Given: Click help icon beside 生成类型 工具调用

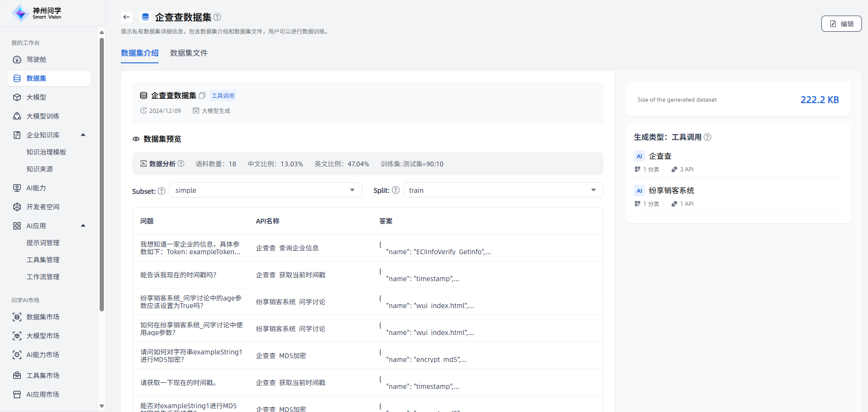Looking at the screenshot, I should click(707, 137).
